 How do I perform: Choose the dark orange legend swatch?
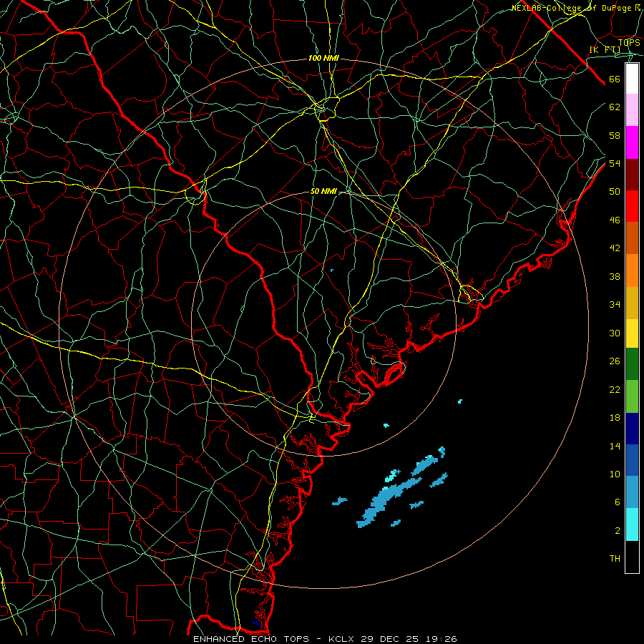point(632,238)
